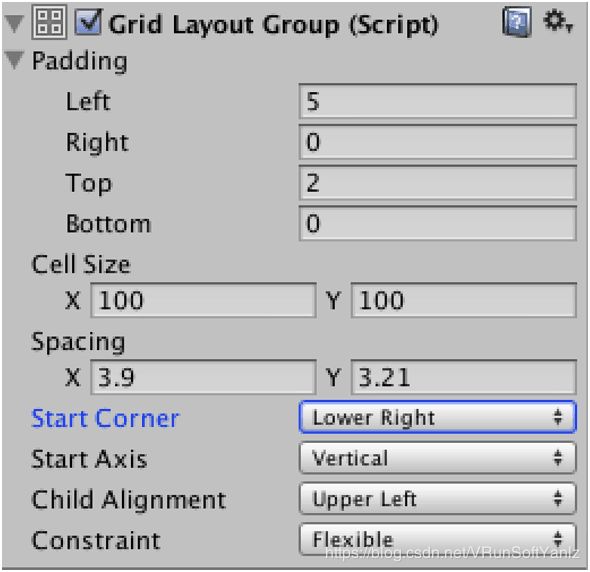Click the Padding Left input field

pyautogui.click(x=438, y=101)
